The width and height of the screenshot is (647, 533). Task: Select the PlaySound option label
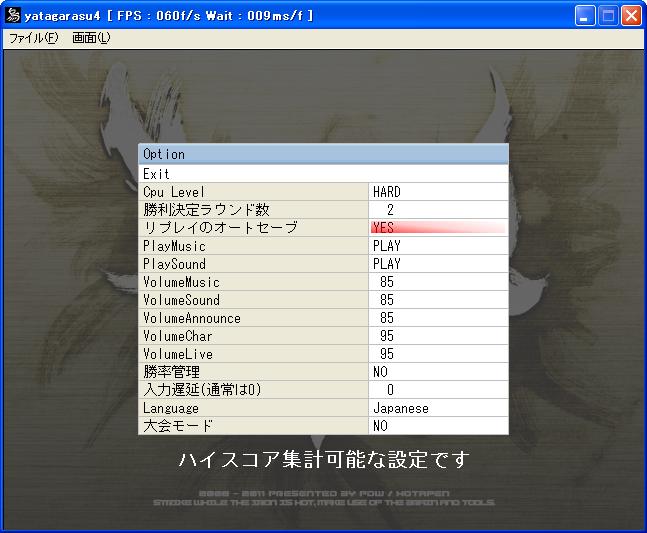pos(253,264)
